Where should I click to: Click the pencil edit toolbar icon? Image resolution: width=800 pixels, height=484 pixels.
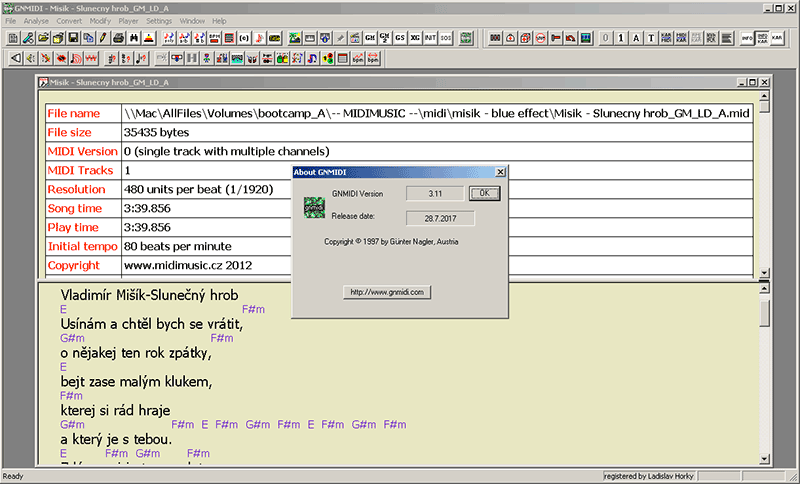coord(103,38)
